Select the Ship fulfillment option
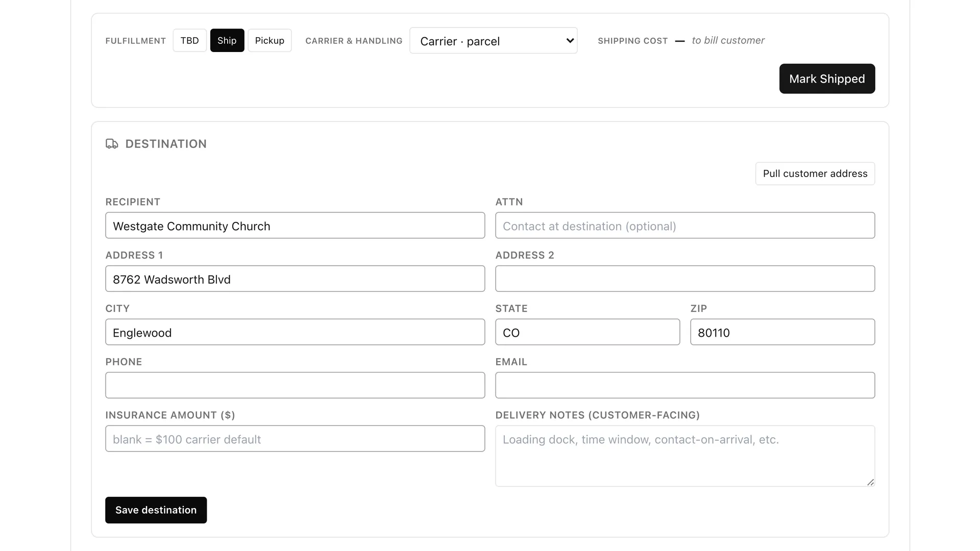980x551 pixels. (227, 40)
